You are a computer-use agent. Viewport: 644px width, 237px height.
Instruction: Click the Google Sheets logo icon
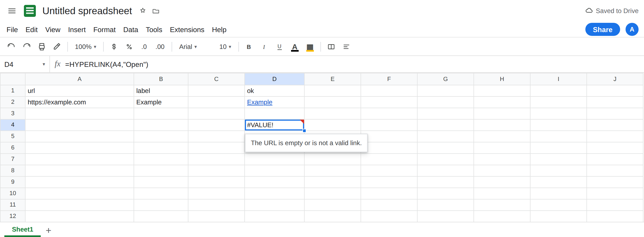pos(30,11)
